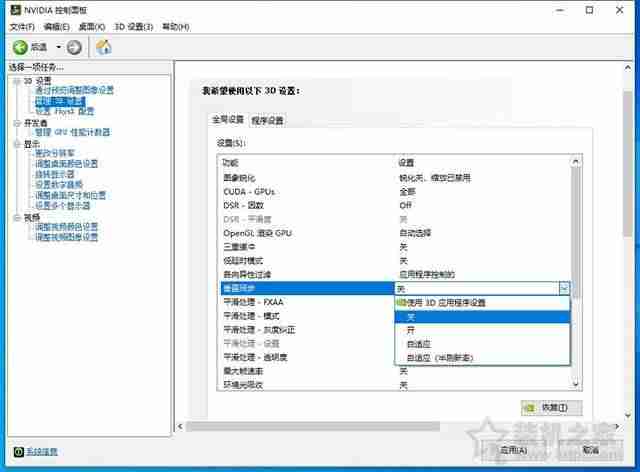This screenshot has height=472, width=640.
Task: Click horizontal scrollbar left arrow
Action: pos(180,427)
